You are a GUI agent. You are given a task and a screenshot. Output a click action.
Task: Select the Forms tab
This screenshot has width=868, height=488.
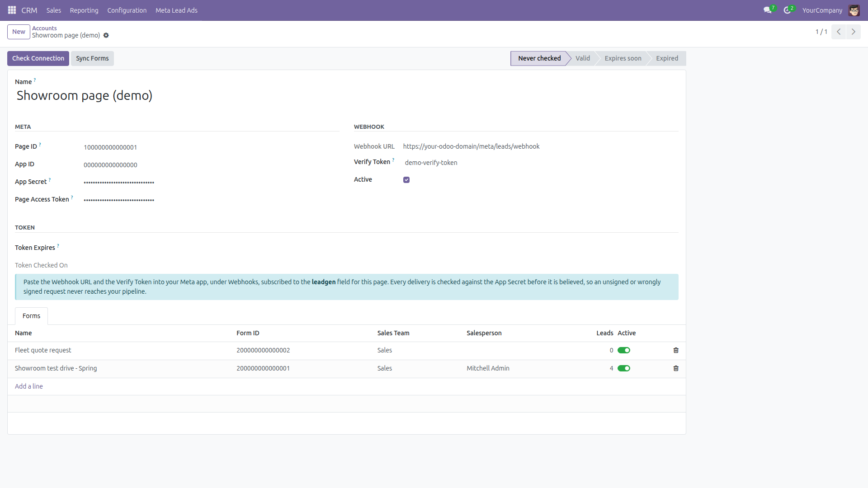[31, 316]
